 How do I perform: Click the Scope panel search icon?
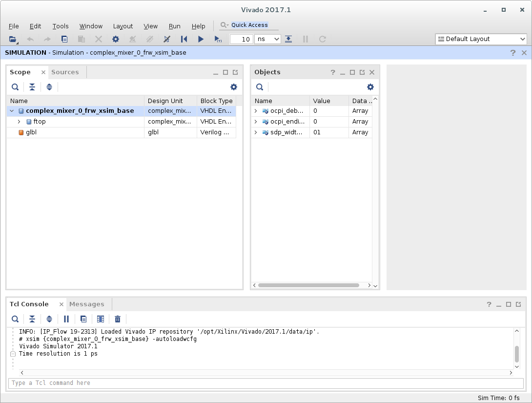[15, 87]
